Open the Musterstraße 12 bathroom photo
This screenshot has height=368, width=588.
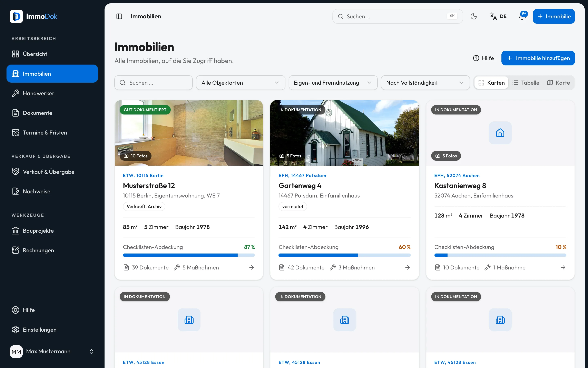point(189,133)
